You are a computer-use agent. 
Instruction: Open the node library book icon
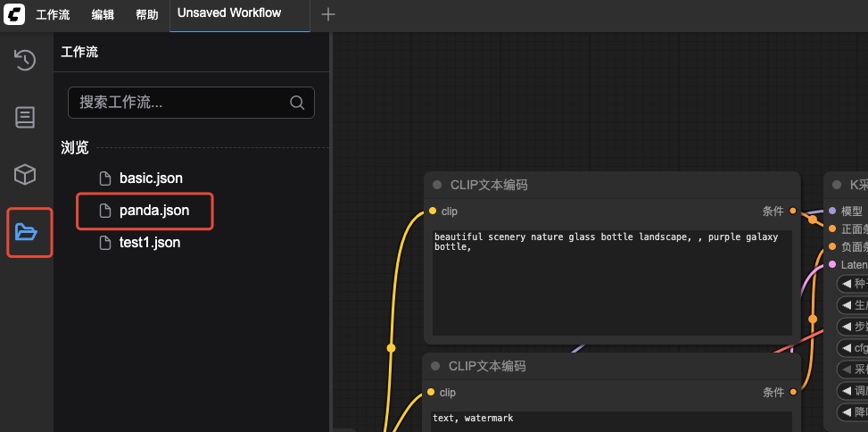point(25,118)
